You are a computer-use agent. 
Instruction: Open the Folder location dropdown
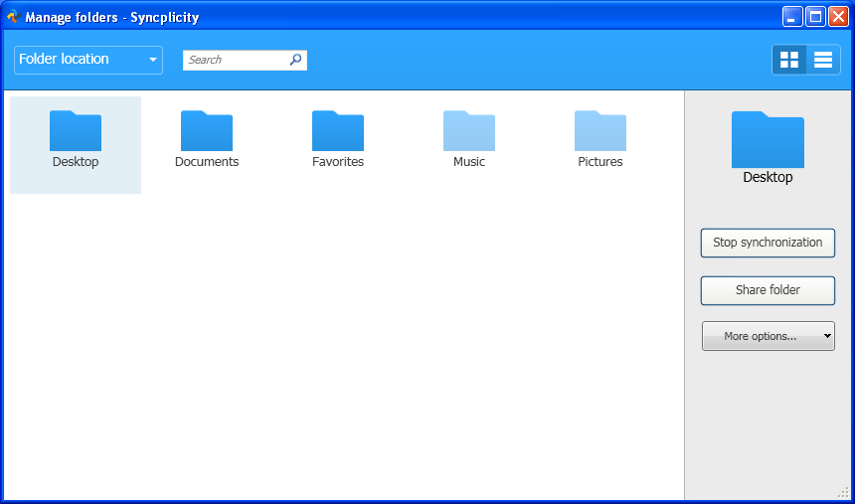pos(88,60)
